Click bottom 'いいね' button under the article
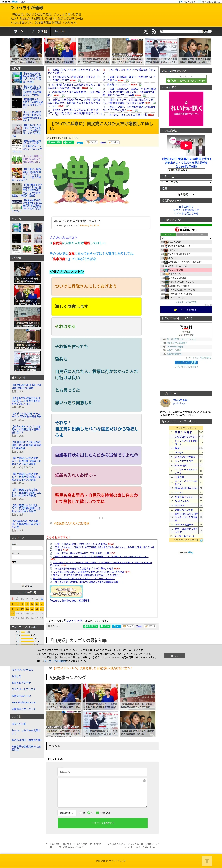This screenshot has height=868, width=222. pyautogui.click(x=105, y=626)
